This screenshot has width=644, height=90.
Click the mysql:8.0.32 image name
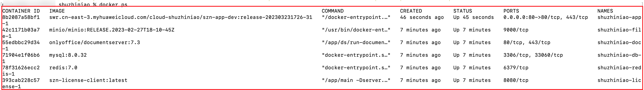[68, 55]
